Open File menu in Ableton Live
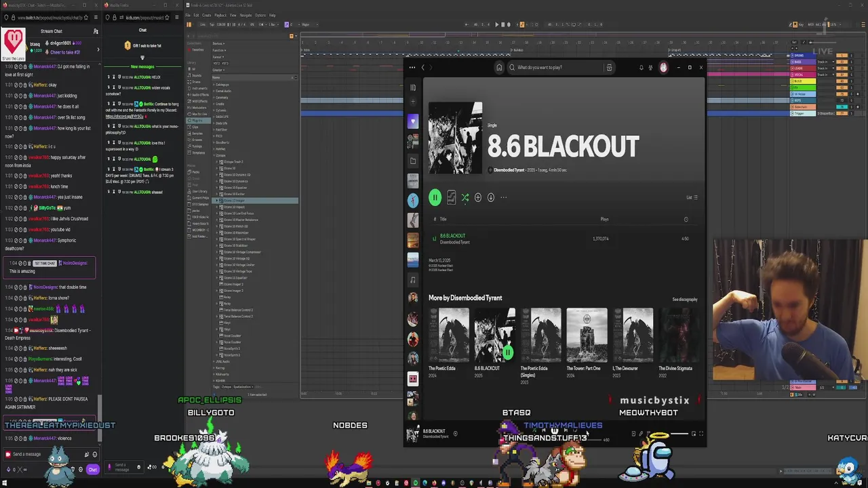 pos(188,15)
